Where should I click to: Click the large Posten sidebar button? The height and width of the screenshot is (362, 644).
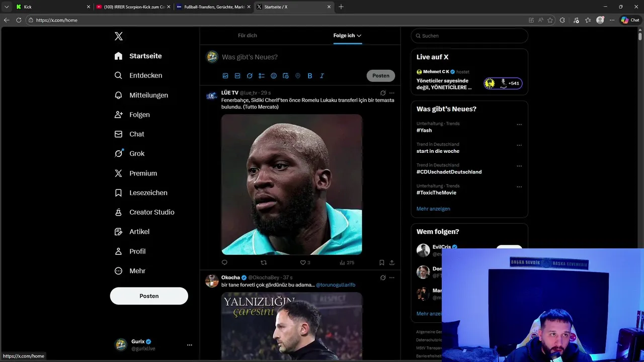point(149,296)
